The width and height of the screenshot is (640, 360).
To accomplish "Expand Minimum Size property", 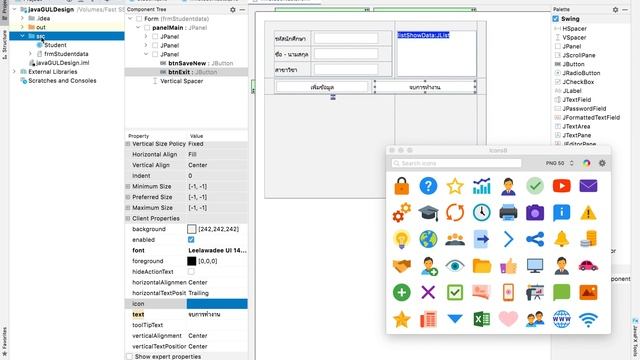I will tap(128, 187).
